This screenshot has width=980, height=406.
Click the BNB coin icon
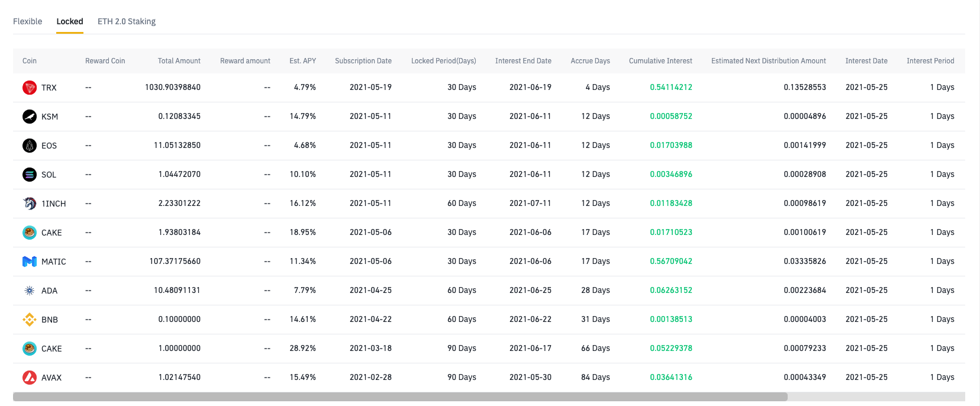tap(30, 320)
